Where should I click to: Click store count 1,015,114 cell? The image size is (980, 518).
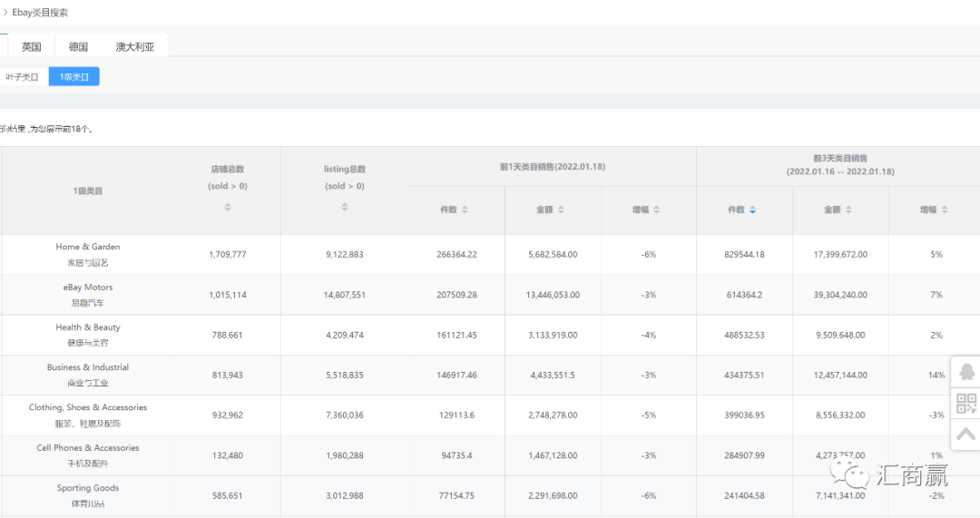pyautogui.click(x=228, y=295)
